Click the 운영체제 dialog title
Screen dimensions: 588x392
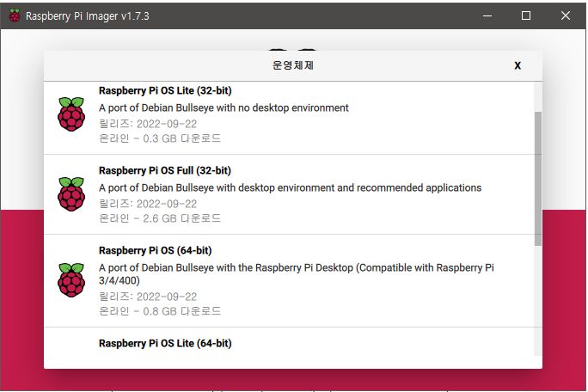(293, 65)
